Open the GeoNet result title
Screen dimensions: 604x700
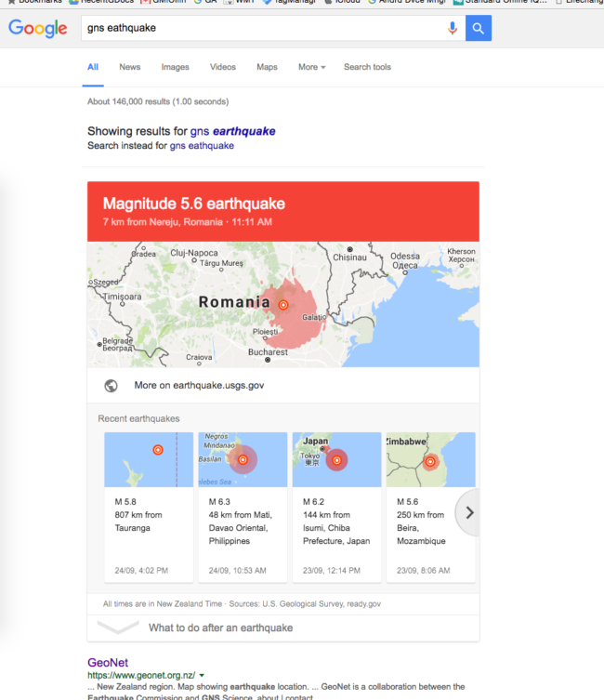click(x=108, y=663)
